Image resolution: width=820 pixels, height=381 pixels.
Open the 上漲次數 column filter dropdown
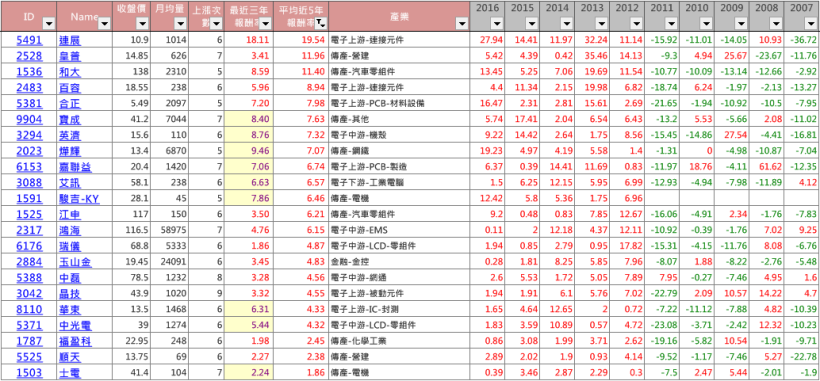coord(217,23)
